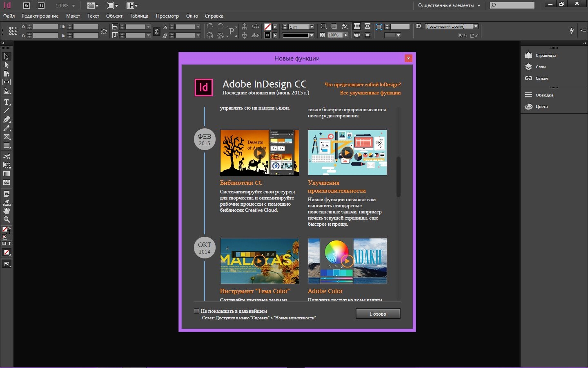The height and width of the screenshot is (368, 588).
Task: Open the arrange documents dropdown
Action: click(x=132, y=6)
